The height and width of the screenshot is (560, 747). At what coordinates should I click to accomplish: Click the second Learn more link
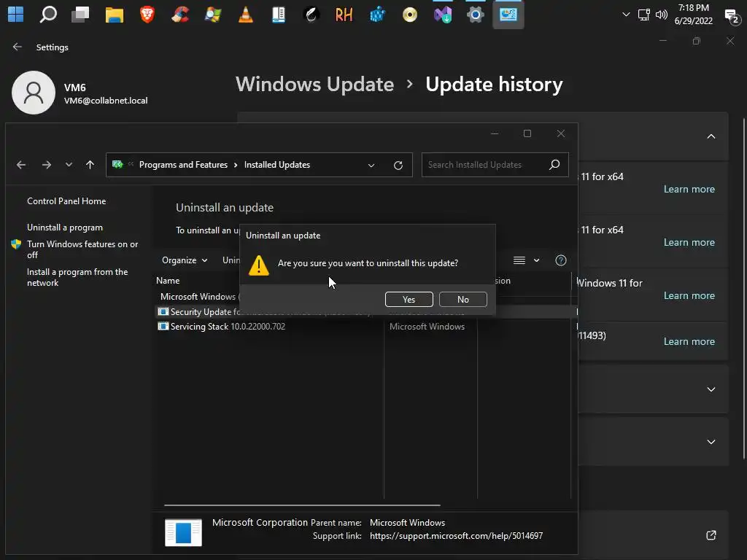click(x=689, y=242)
